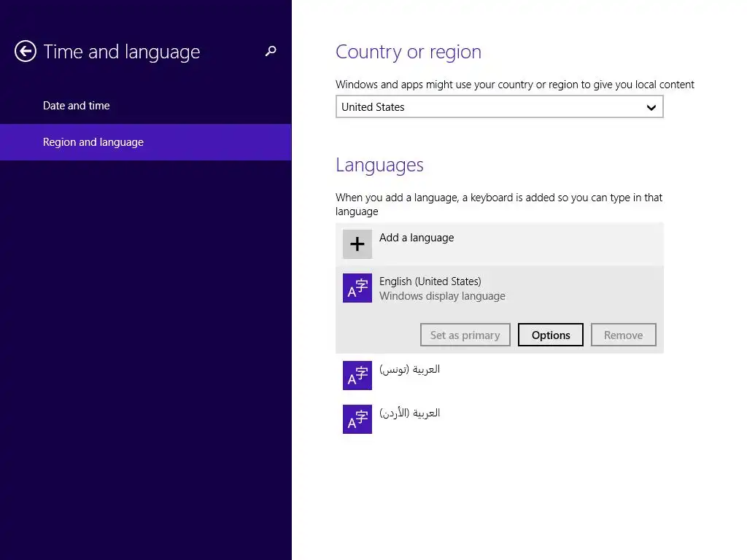This screenshot has height=560, width=747.
Task: Click the Arabic (Jordan) language icon
Action: [357, 419]
